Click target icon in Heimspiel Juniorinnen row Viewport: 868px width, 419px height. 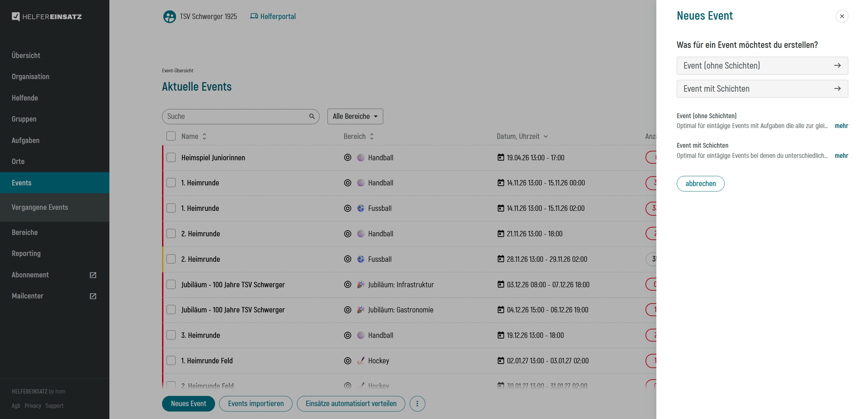coord(348,158)
